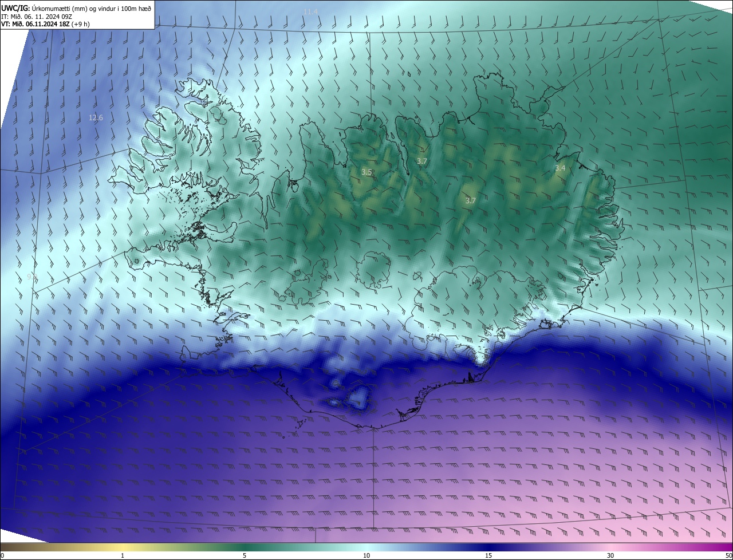
Task: Click the color scale tick label '30'
Action: point(610,556)
